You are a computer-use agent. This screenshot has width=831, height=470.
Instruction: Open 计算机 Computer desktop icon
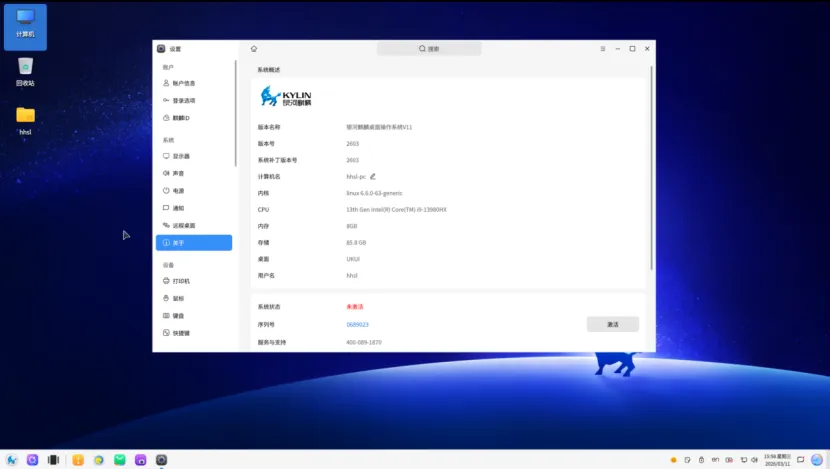click(x=25, y=26)
